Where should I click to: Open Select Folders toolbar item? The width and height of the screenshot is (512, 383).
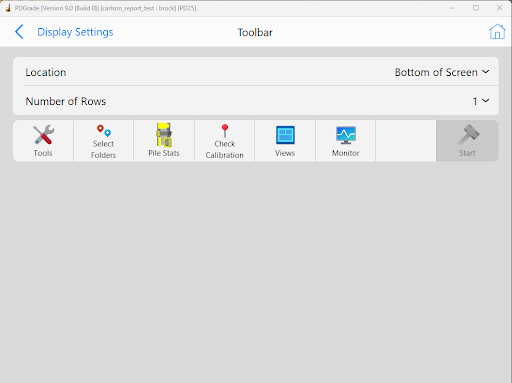click(x=103, y=141)
